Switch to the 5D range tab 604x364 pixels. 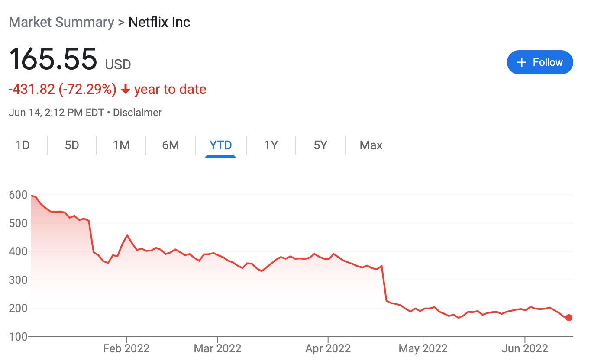[72, 145]
